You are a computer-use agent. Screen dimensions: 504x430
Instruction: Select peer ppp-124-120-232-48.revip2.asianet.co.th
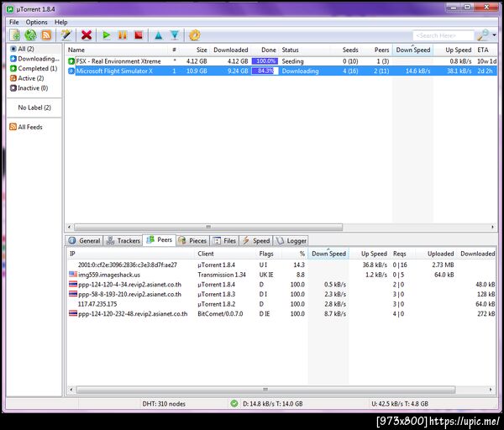(281, 313)
